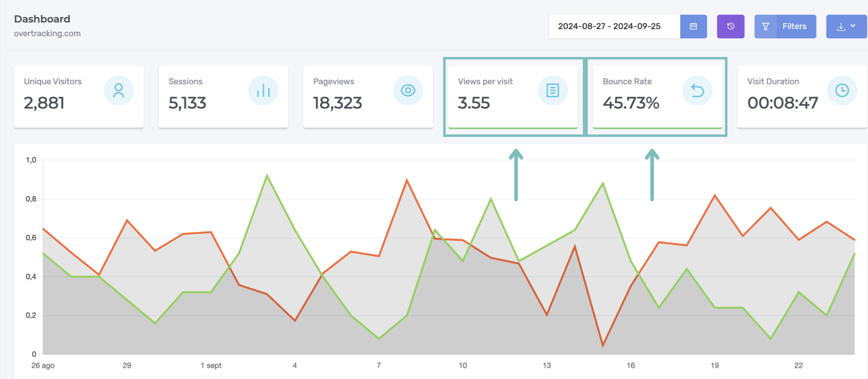Click the y-axis label 0,4
Image resolution: width=868 pixels, height=379 pixels.
click(31, 277)
